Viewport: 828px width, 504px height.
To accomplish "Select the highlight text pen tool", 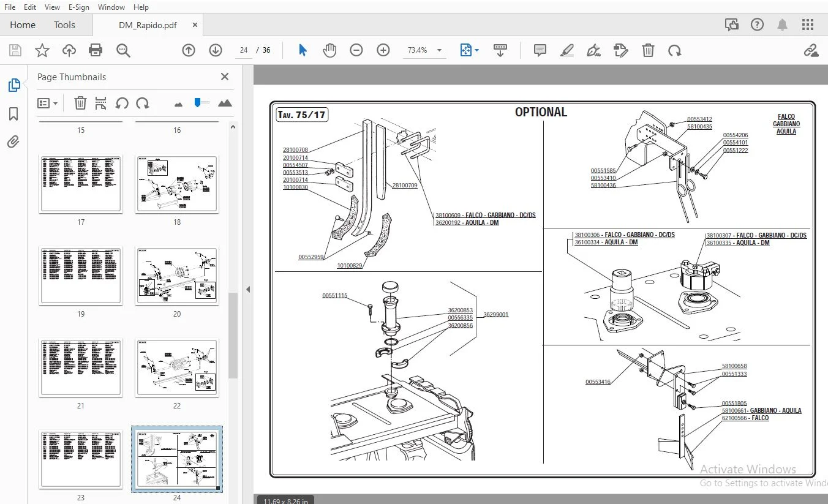I will [566, 50].
